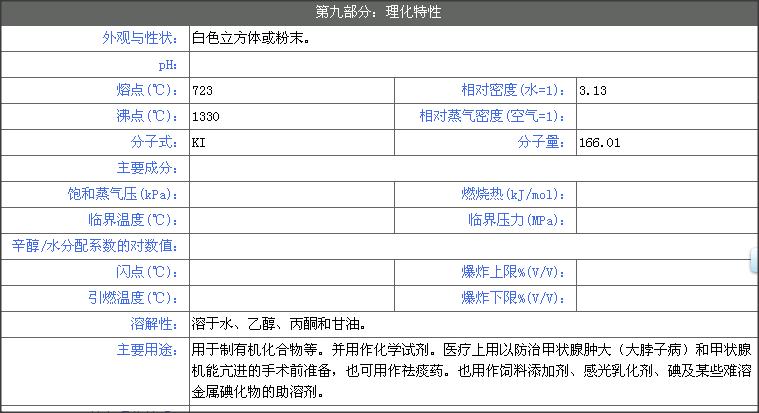
Task: Select the relative density value 3.13
Action: [593, 91]
